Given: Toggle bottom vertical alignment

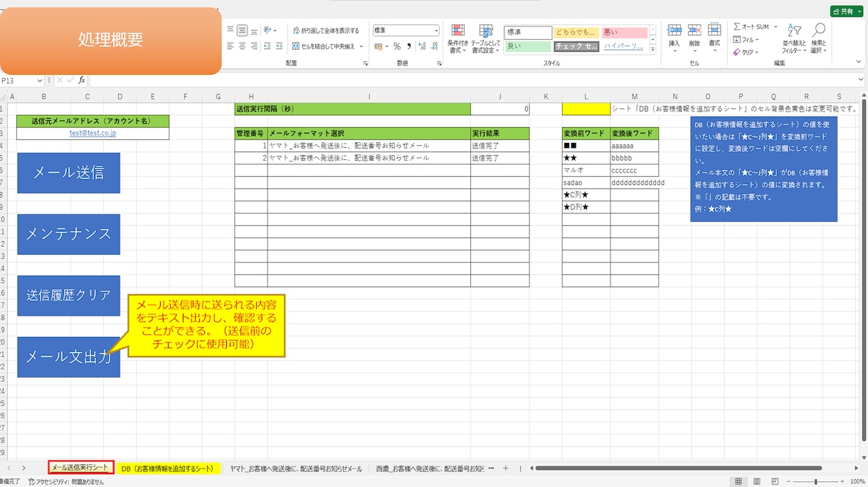Looking at the screenshot, I should pyautogui.click(x=254, y=31).
